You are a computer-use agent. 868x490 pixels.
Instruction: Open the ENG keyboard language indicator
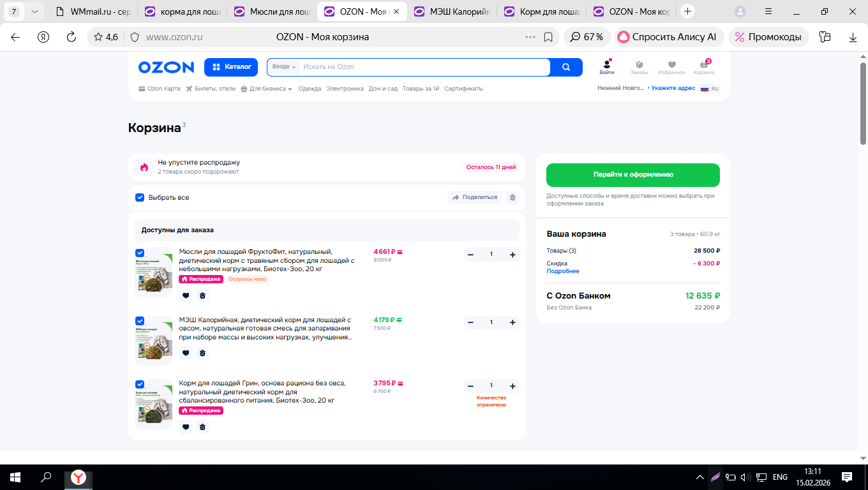coord(780,477)
